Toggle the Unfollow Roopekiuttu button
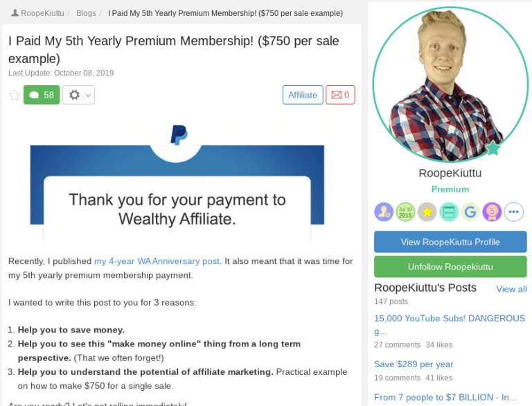Image resolution: width=532 pixels, height=406 pixels. pyautogui.click(x=450, y=267)
